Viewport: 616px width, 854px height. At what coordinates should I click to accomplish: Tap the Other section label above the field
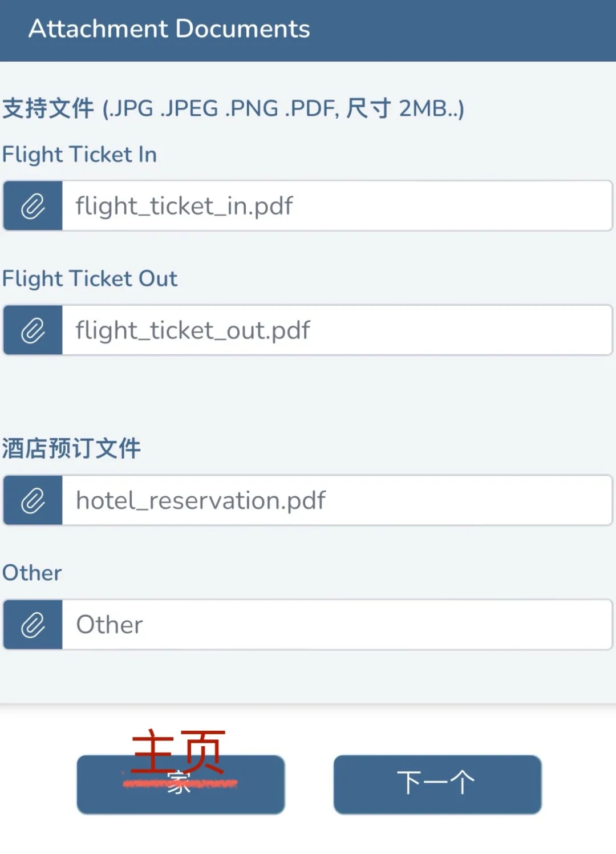pyautogui.click(x=32, y=573)
